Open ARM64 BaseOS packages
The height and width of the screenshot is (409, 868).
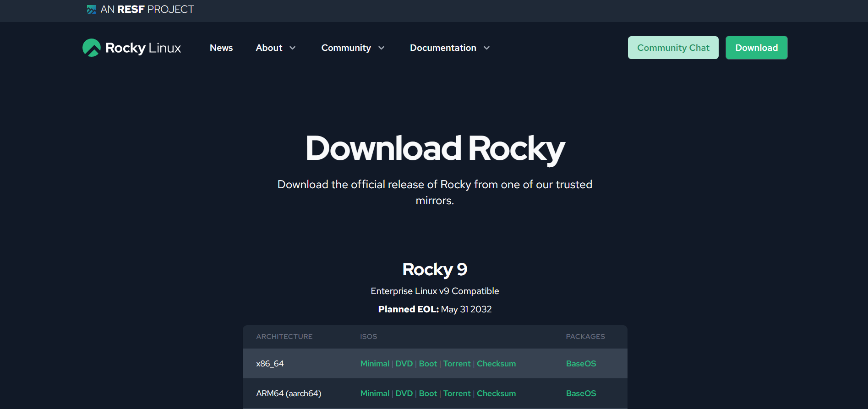(581, 393)
